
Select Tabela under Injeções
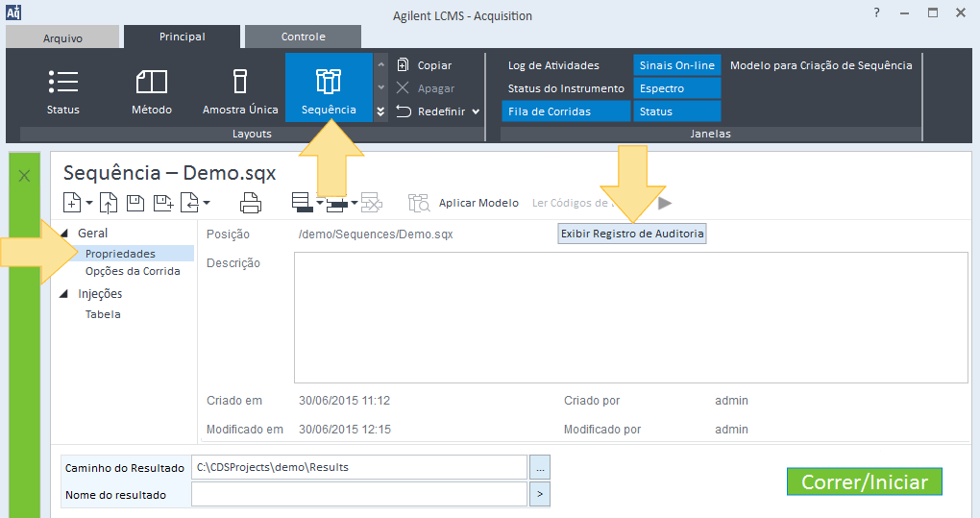tap(103, 314)
